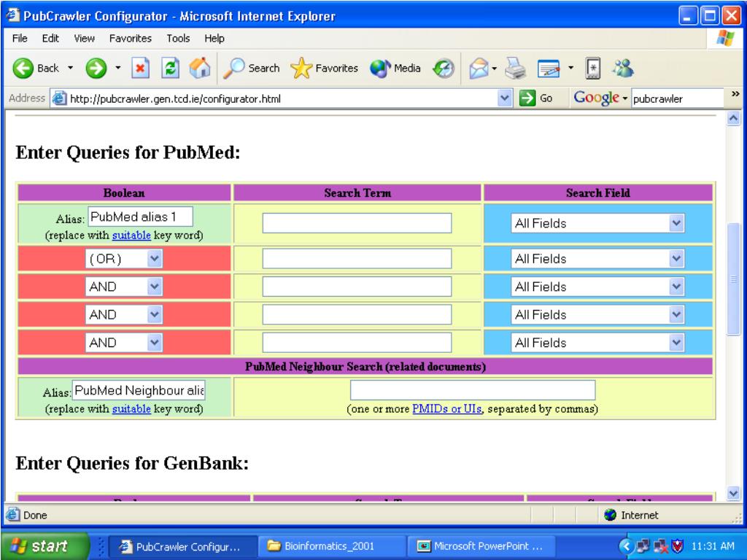Click suitable link under PubMed alias

point(131,236)
